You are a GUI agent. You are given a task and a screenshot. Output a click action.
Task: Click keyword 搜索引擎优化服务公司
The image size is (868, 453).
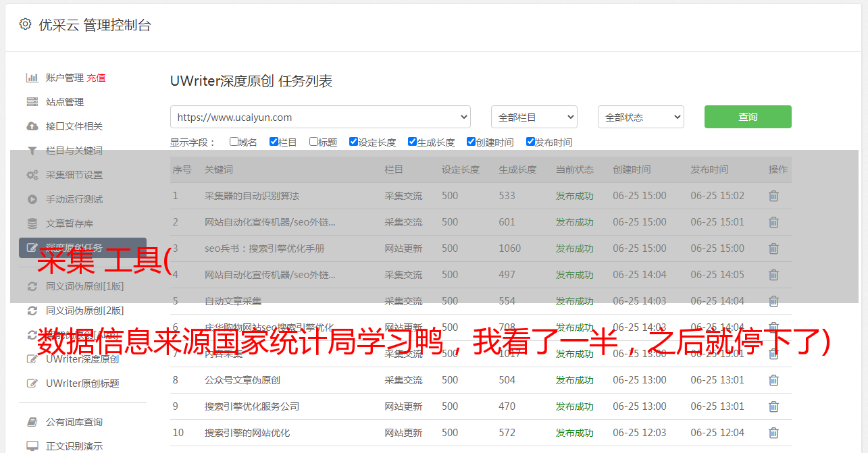(252, 406)
